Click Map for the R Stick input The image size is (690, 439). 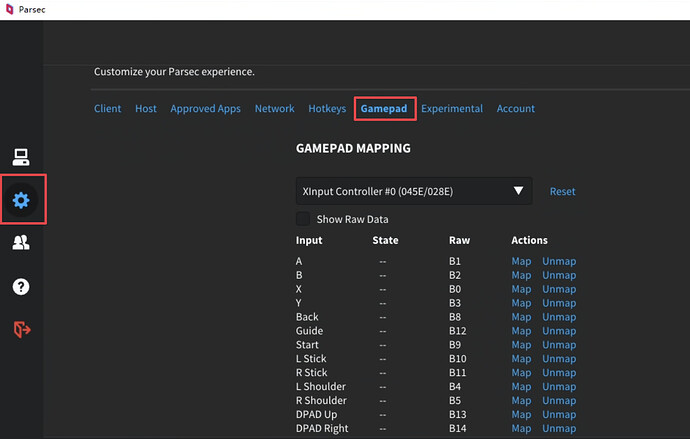point(521,373)
